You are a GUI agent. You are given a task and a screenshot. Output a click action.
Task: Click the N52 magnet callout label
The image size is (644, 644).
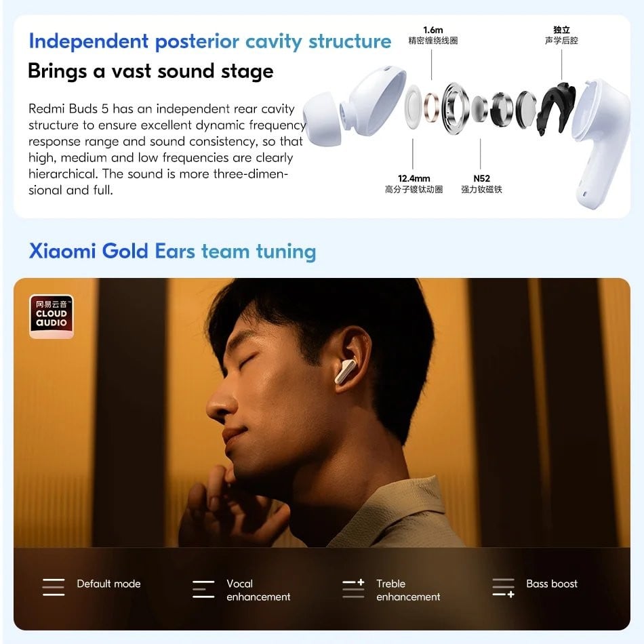pos(481,184)
